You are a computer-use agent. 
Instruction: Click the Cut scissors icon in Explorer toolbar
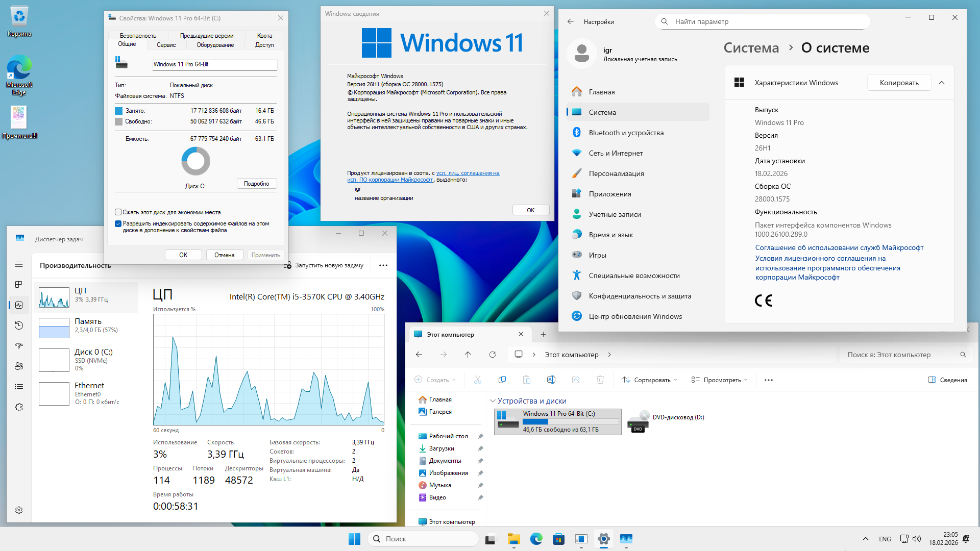point(478,380)
